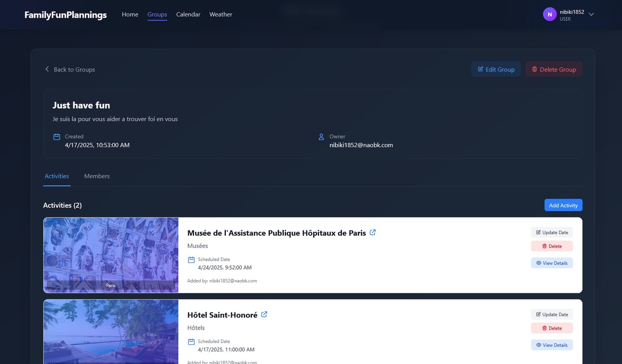Click calendar icon beside the Created date
Viewport: 622px width, 364px height.
[57, 137]
